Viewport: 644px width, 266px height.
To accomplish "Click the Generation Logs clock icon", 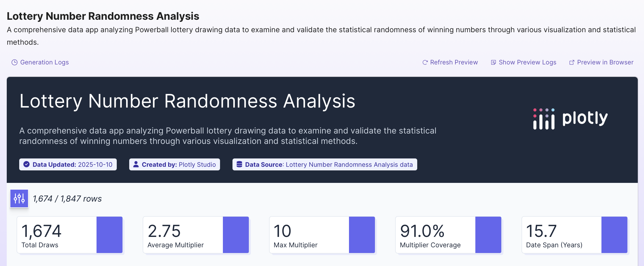I will point(15,62).
